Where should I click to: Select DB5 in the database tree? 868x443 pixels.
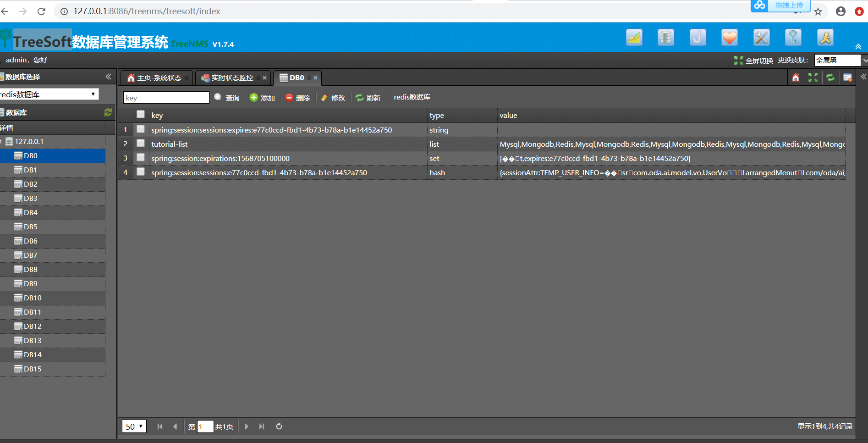pyautogui.click(x=31, y=227)
